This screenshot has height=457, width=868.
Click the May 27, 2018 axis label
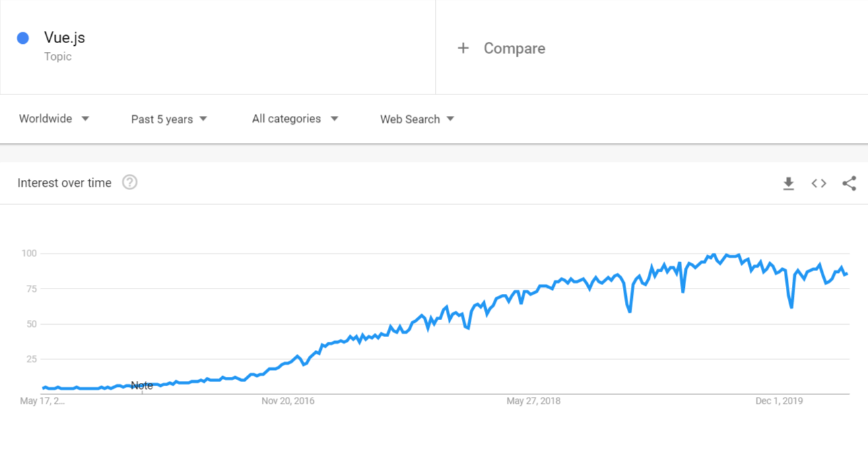(533, 401)
